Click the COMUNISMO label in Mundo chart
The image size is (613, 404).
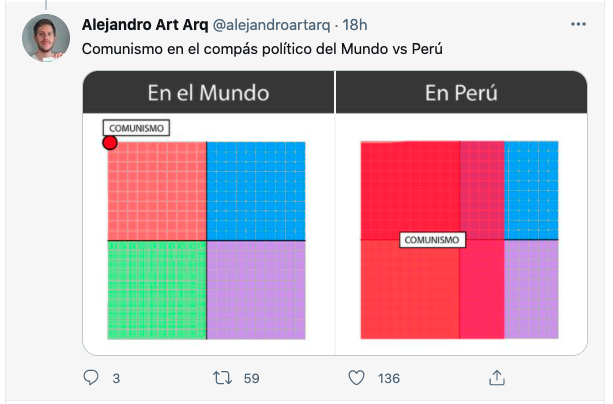(136, 128)
